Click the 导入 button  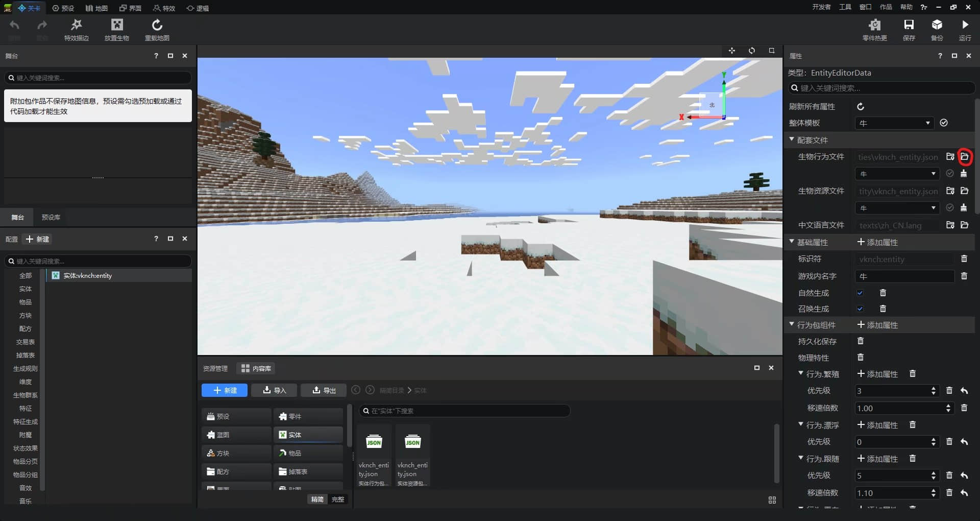274,390
